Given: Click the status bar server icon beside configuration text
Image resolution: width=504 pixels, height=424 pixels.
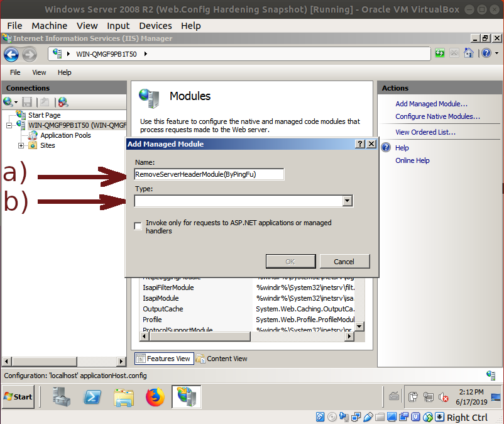Looking at the screenshot, I should click(x=491, y=375).
